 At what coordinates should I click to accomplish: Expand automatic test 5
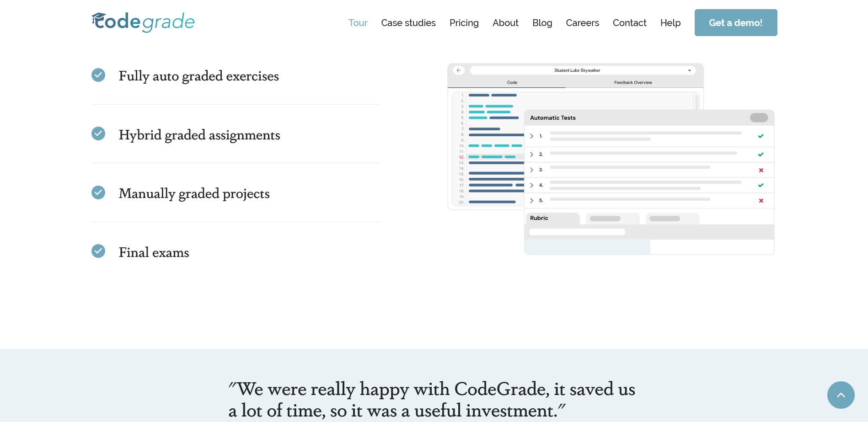[x=531, y=201]
